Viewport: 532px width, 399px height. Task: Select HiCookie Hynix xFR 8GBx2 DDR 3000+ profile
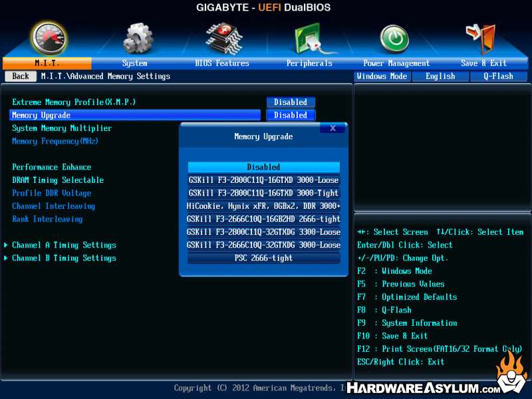pos(263,206)
